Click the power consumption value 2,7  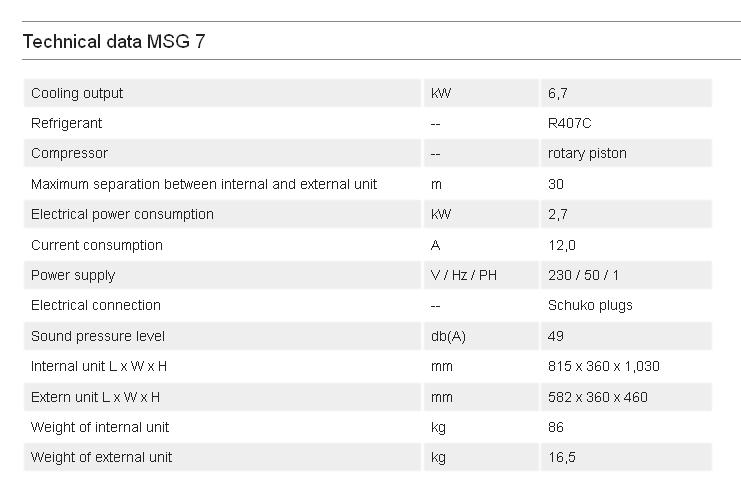click(x=558, y=214)
